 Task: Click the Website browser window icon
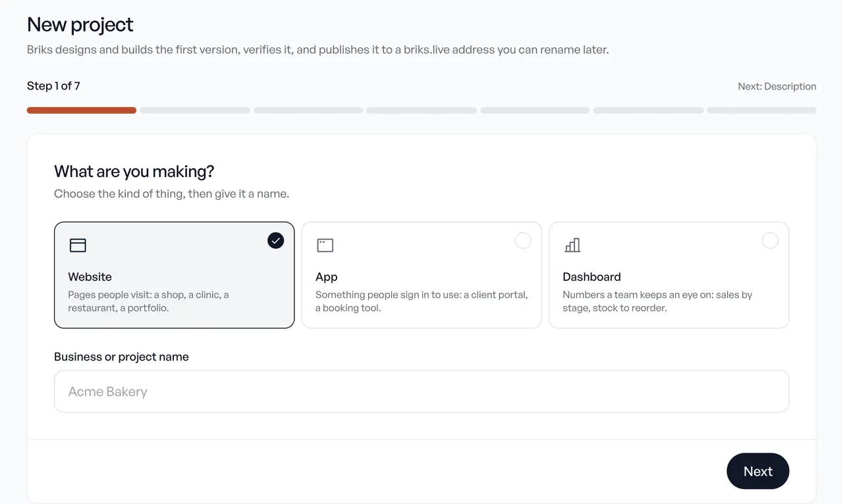coord(78,245)
